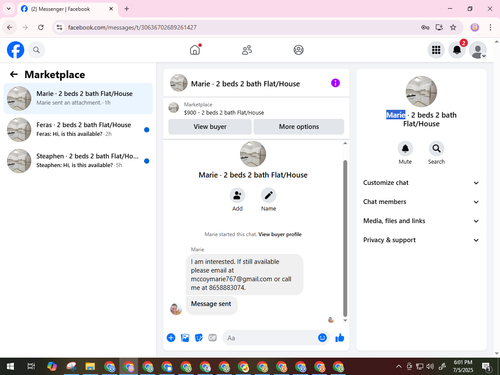Open the Windows Start menu
Image resolution: width=500 pixels, height=375 pixels.
(x=10, y=367)
